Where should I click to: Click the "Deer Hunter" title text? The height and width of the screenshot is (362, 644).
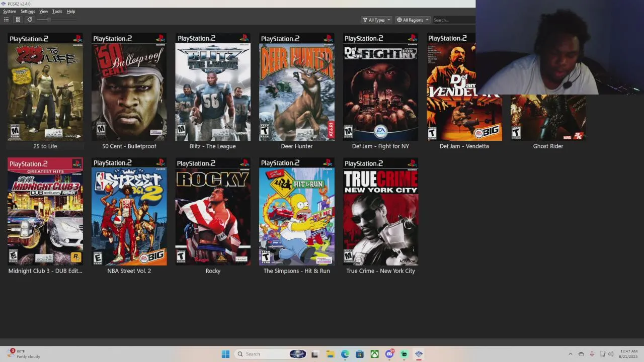pos(297,146)
